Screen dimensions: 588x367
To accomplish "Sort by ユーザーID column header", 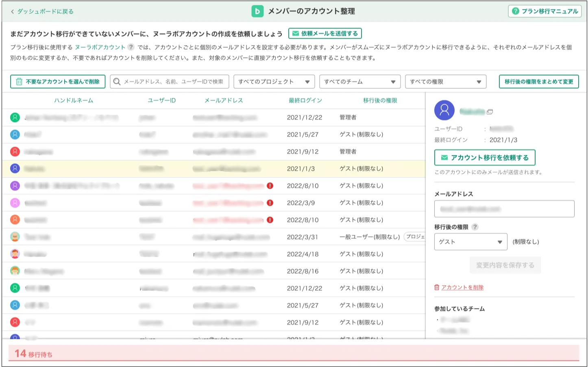I will click(x=161, y=100).
